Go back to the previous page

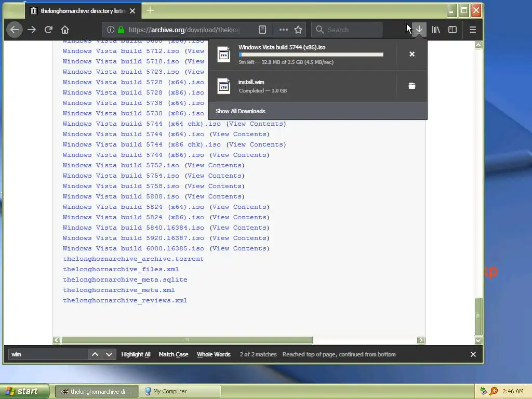pos(14,30)
